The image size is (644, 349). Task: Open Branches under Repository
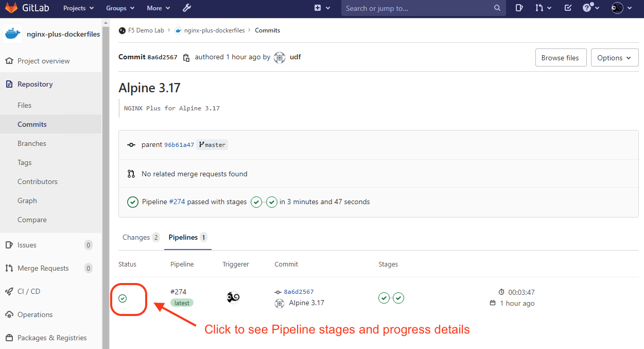pos(32,143)
